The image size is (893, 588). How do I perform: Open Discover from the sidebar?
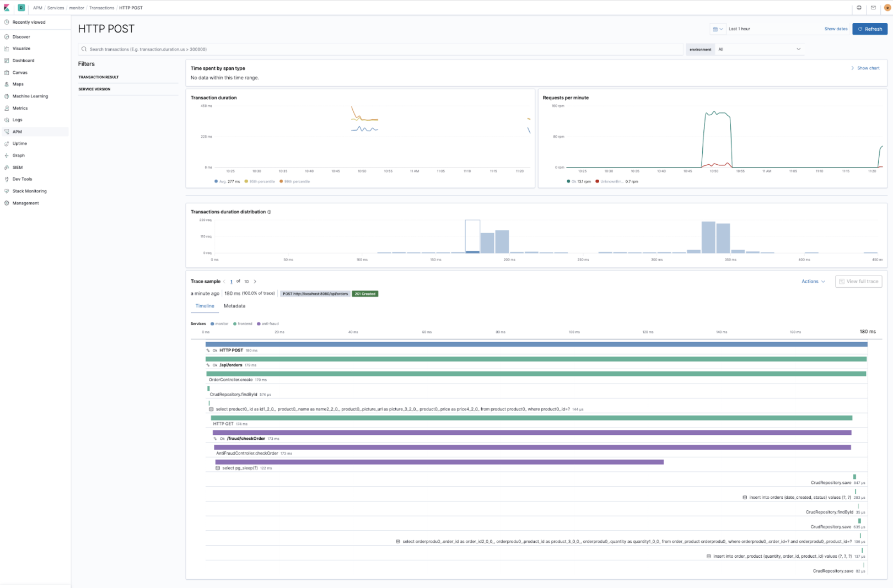click(x=20, y=36)
